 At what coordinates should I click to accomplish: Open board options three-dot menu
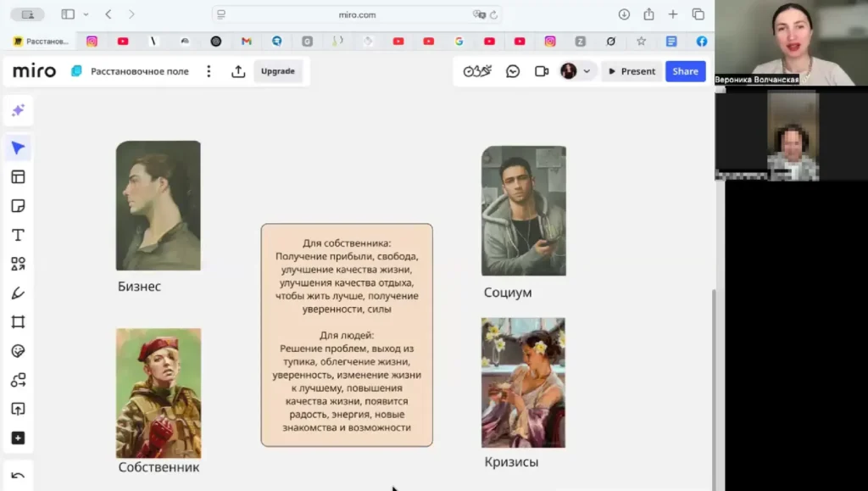click(x=209, y=71)
